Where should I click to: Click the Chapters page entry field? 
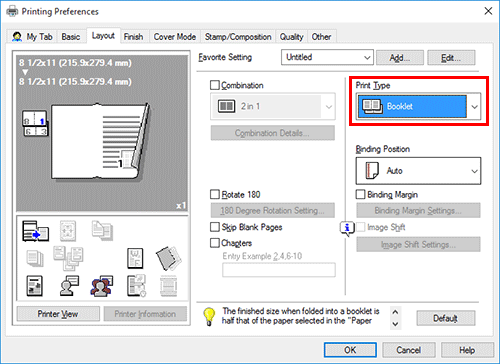pyautogui.click(x=279, y=270)
